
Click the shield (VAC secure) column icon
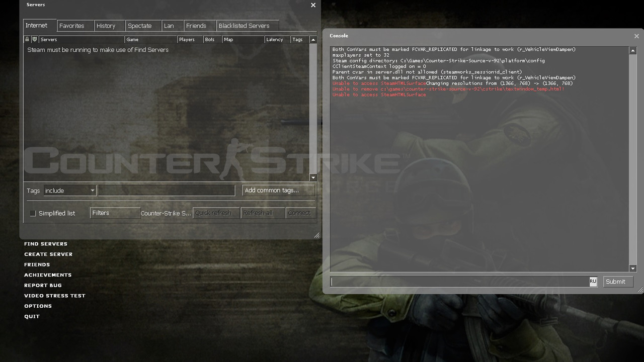pos(35,39)
